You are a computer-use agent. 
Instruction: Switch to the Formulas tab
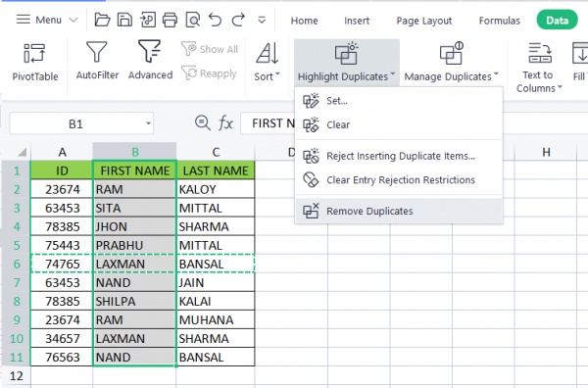500,21
